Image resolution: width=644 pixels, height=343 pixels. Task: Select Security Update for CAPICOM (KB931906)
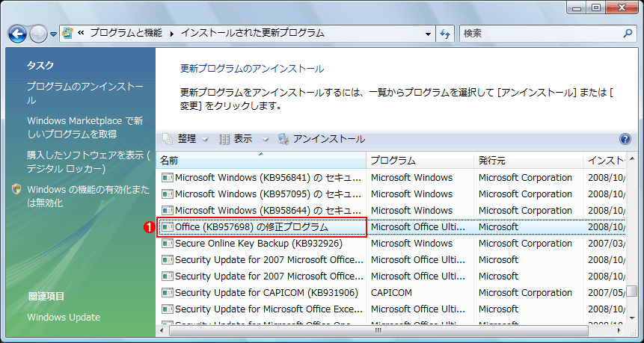(391, 292)
